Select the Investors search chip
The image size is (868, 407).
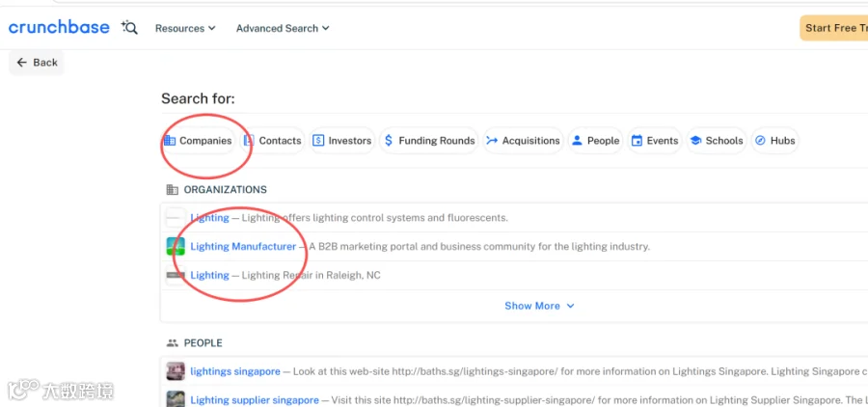(342, 141)
